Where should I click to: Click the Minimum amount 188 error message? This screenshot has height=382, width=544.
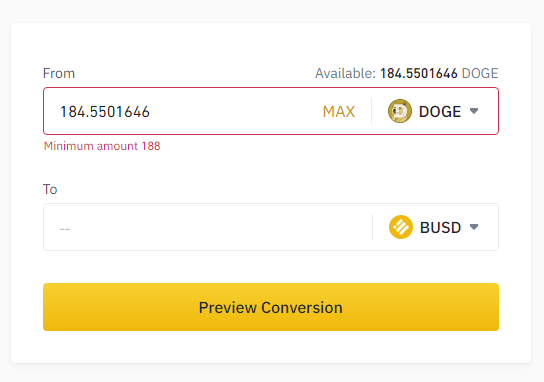pos(102,146)
